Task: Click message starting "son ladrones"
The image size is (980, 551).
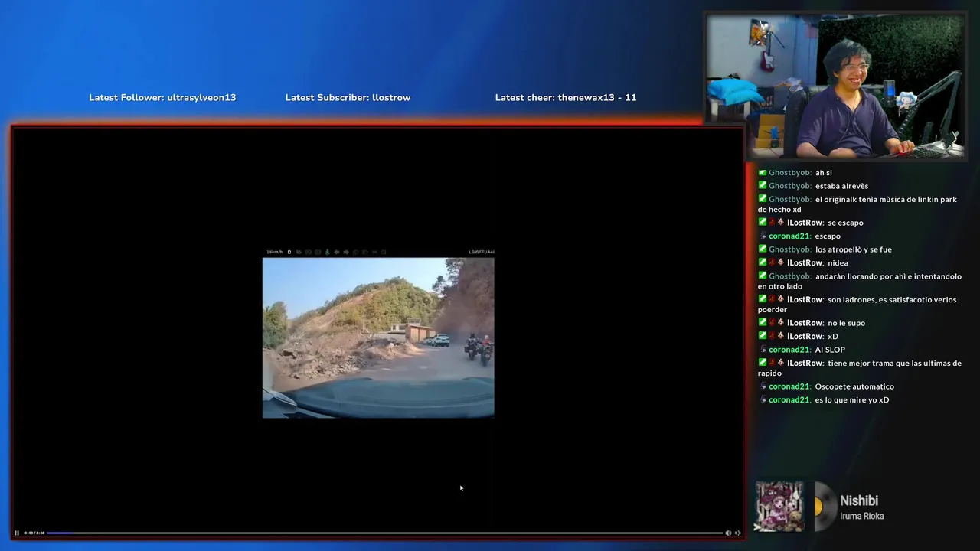Action: click(857, 305)
